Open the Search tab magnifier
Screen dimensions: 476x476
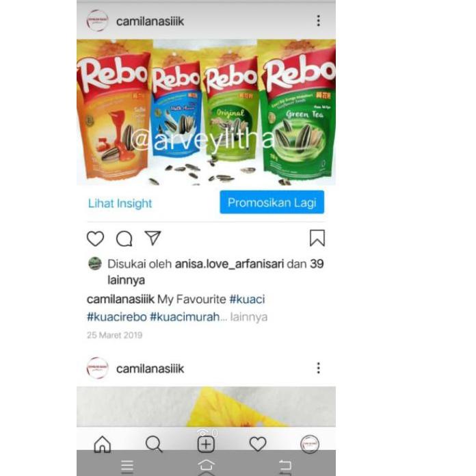[154, 444]
